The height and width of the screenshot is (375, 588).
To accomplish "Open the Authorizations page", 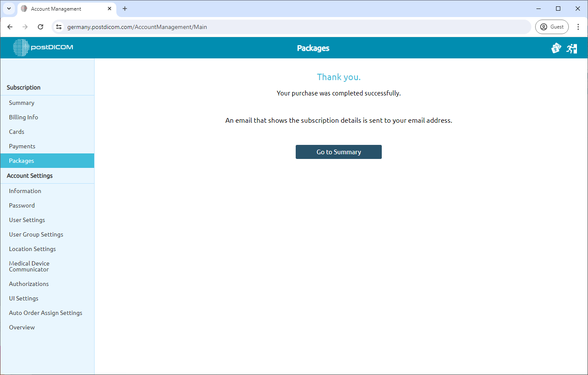I will tap(29, 284).
